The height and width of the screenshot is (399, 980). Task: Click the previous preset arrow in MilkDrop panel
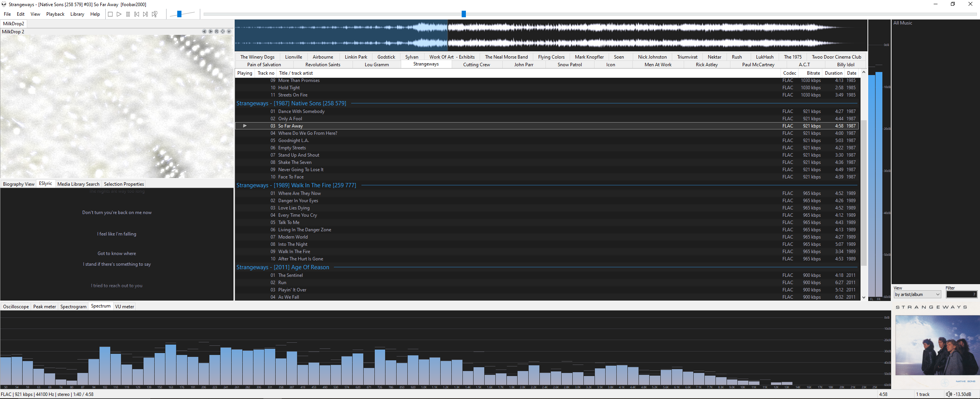204,31
